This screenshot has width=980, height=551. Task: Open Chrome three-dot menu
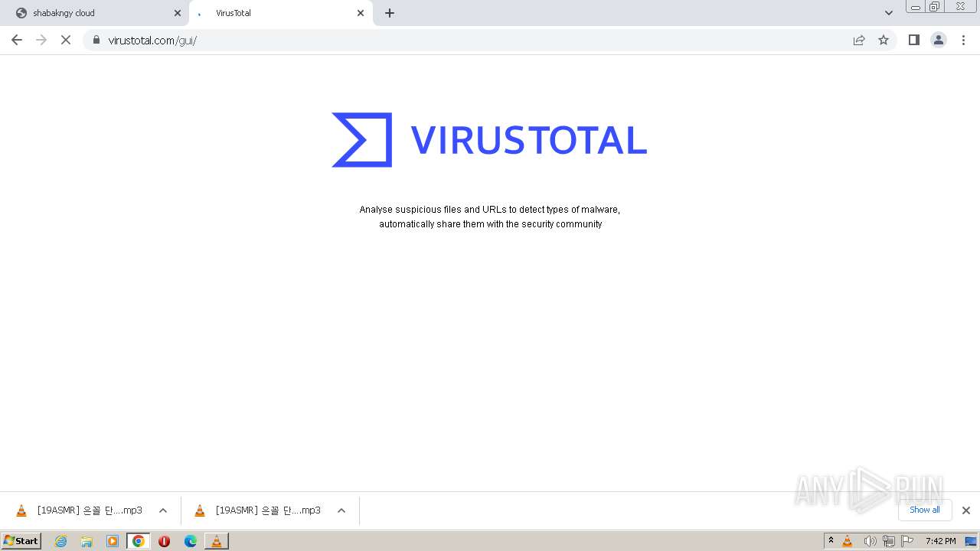pos(964,40)
